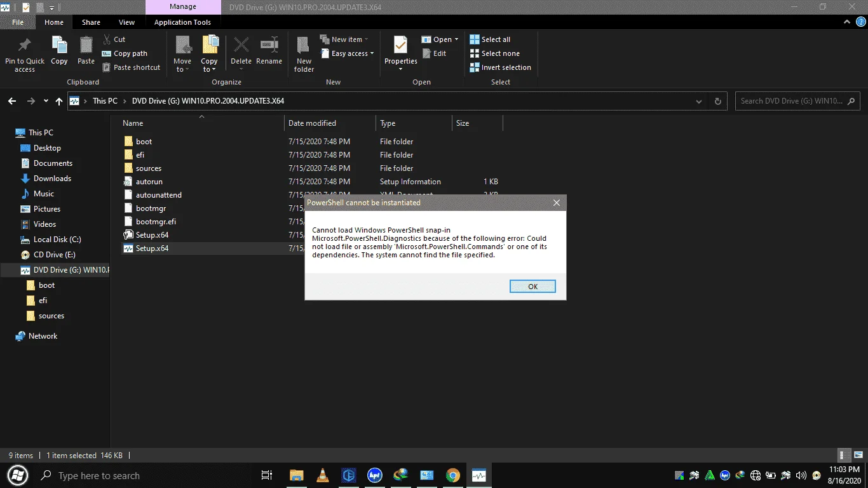Click Pin to Quick access icon

(x=25, y=46)
